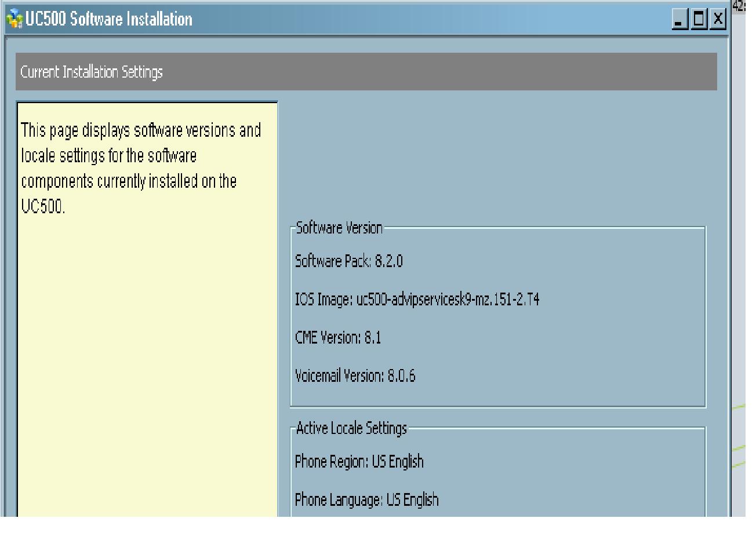The image size is (756, 551).
Task: Click the UC500 installer icon in title bar
Action: [x=14, y=19]
